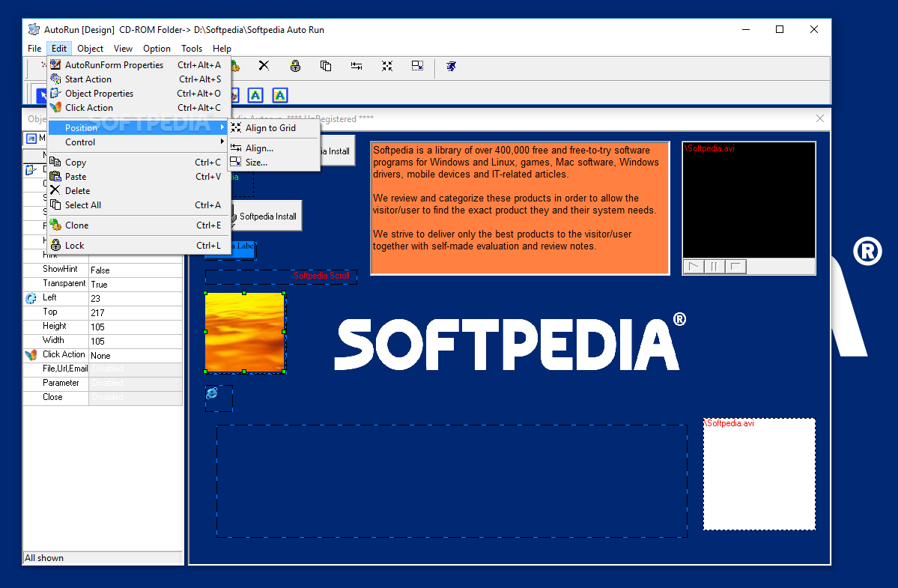Toggle the ShowHint value False

[135, 270]
